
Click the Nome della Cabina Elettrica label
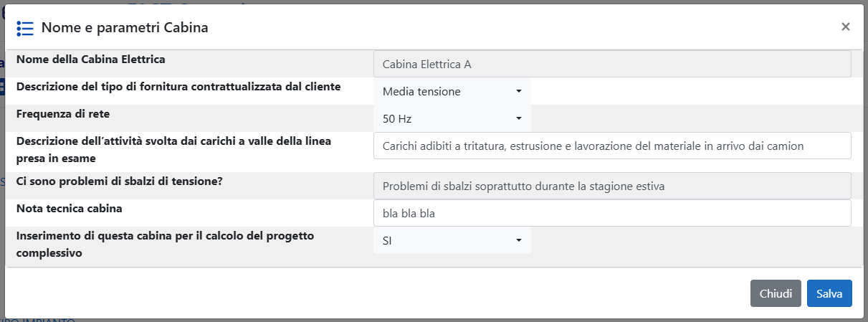click(x=91, y=60)
